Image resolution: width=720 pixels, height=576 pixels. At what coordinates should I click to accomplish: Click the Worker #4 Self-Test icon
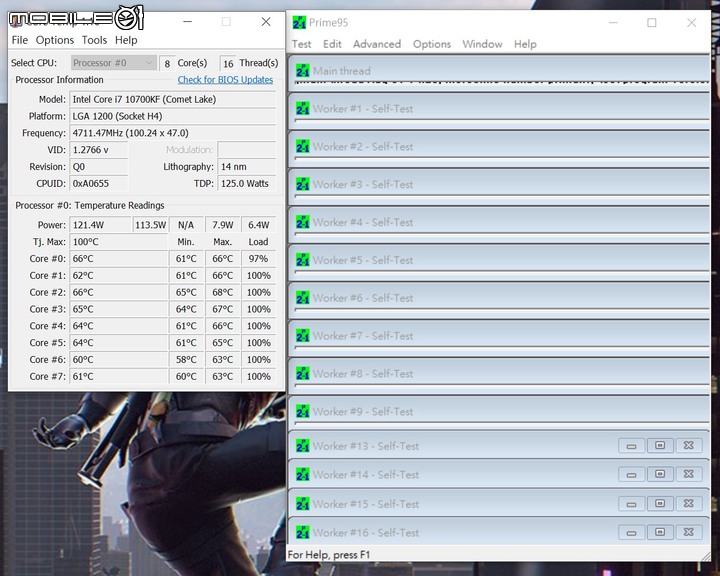pos(303,222)
